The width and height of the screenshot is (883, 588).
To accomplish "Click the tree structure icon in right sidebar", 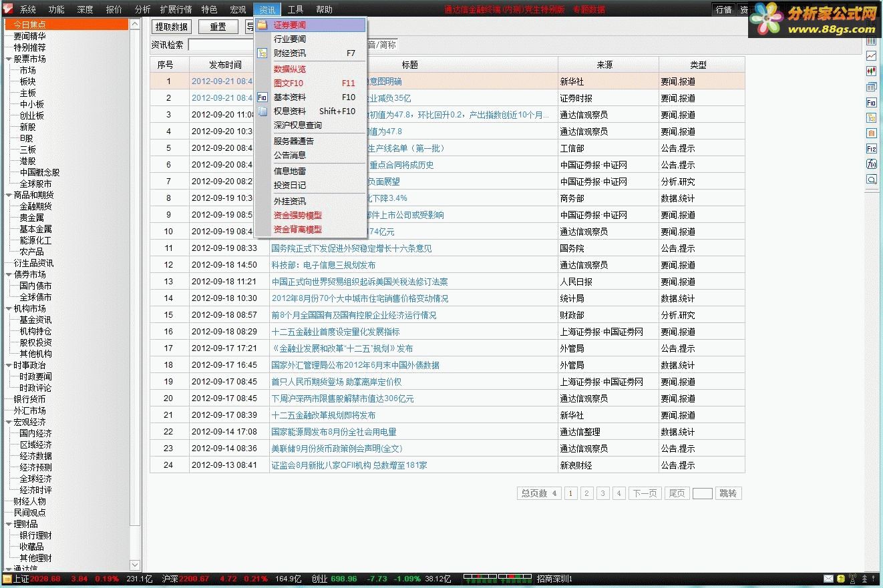I will (x=871, y=117).
